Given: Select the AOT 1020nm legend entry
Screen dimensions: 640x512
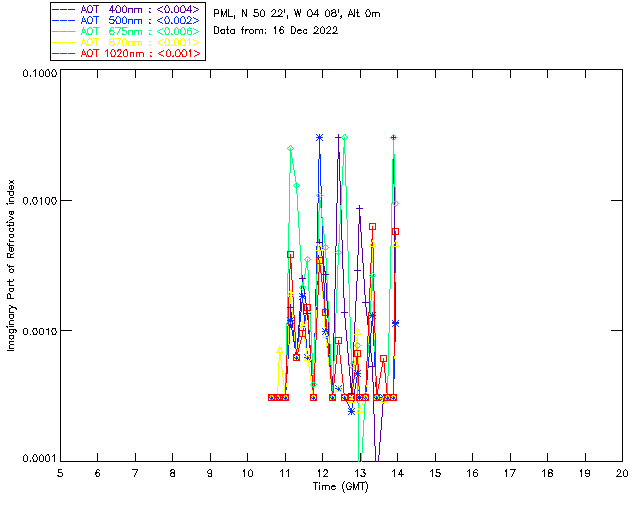Looking at the screenshot, I should (127, 53).
